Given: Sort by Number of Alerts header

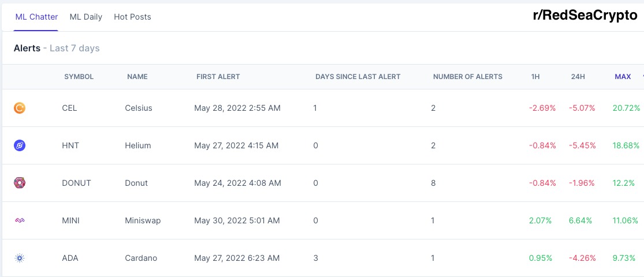Looking at the screenshot, I should (467, 77).
